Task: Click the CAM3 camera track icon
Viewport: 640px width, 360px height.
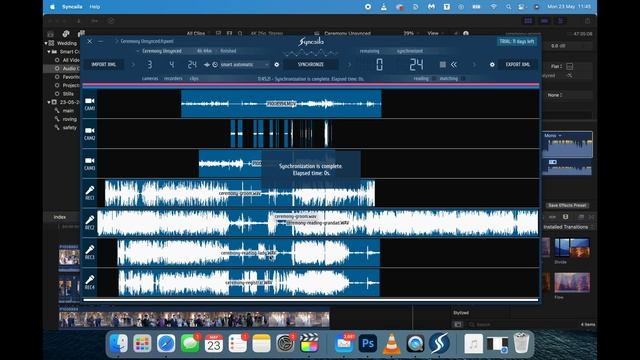Action: coord(90,160)
